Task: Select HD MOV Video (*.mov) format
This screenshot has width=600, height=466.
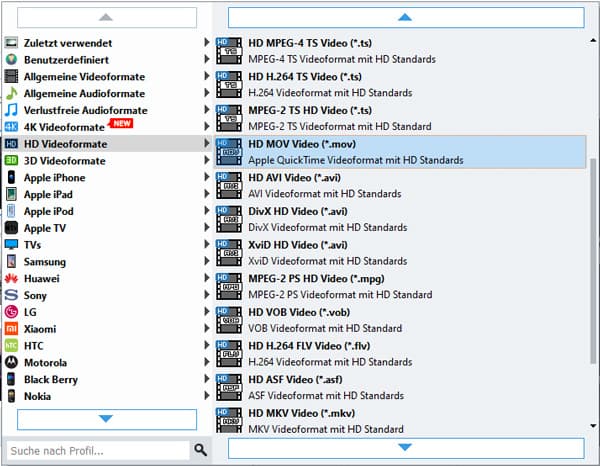Action: pyautogui.click(x=400, y=152)
